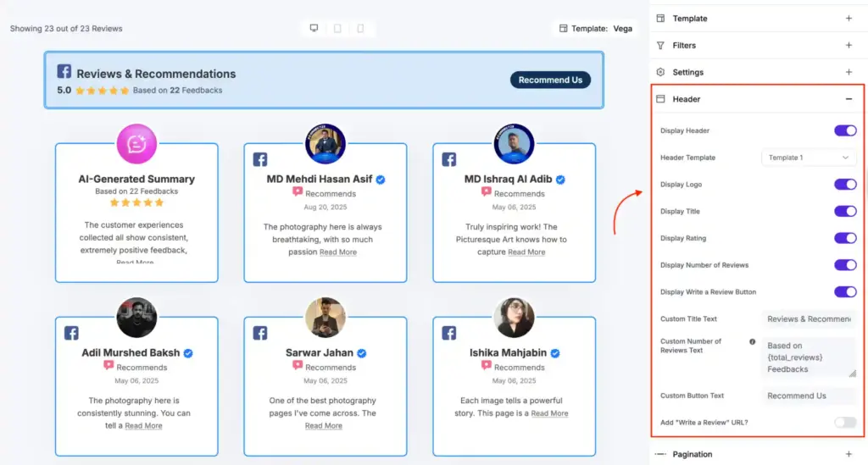Click Adil Murshed Baksh profile photo
Screen dimensions: 868x465
(x=136, y=318)
